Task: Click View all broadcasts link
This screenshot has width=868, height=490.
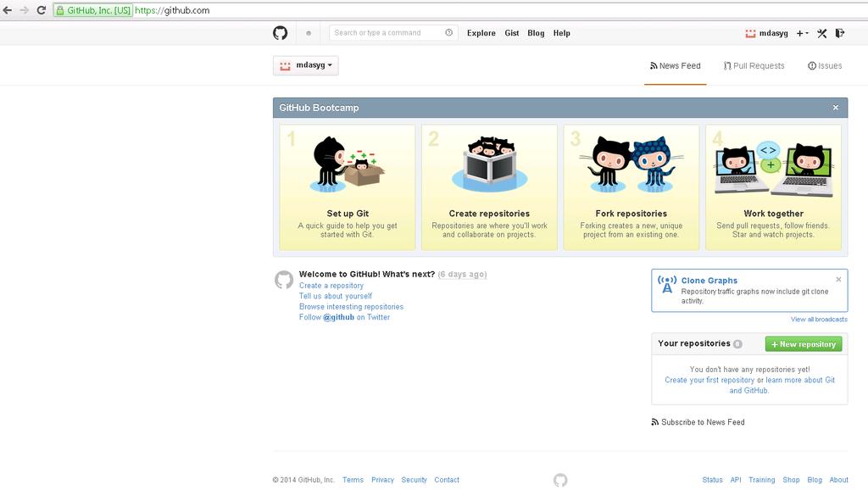Action: click(x=819, y=320)
